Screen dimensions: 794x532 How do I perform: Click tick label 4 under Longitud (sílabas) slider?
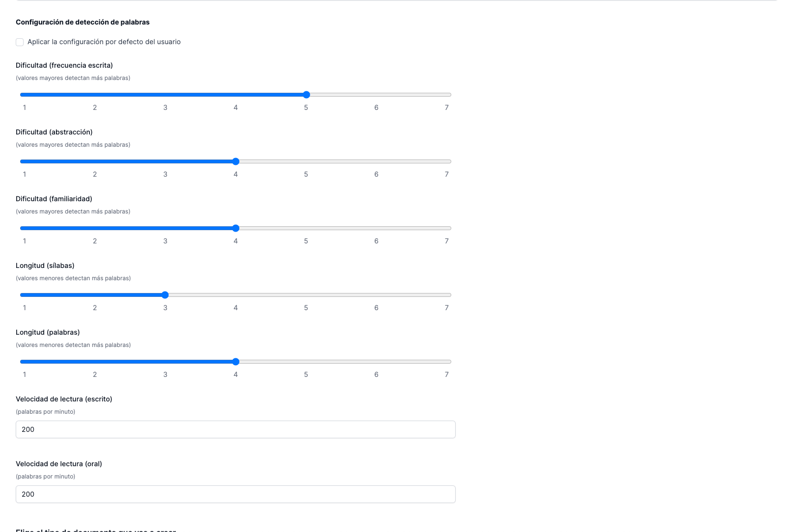tap(236, 308)
